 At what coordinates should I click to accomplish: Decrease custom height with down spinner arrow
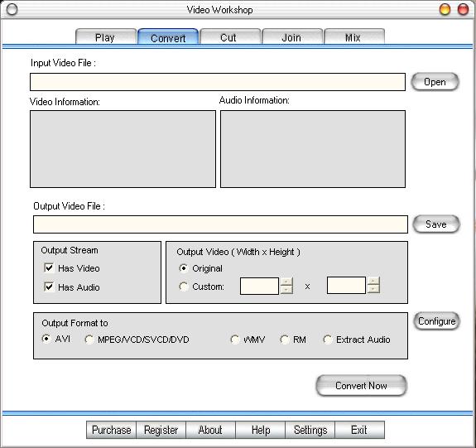373,289
